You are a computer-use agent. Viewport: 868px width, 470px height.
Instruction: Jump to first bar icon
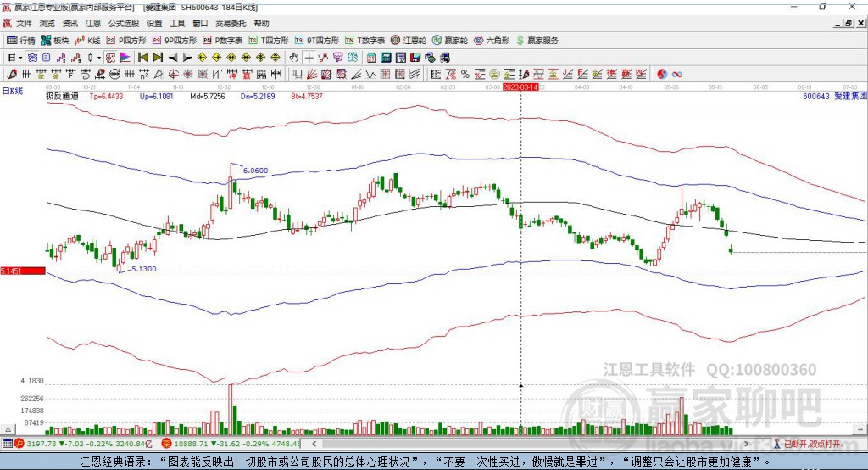click(142, 58)
